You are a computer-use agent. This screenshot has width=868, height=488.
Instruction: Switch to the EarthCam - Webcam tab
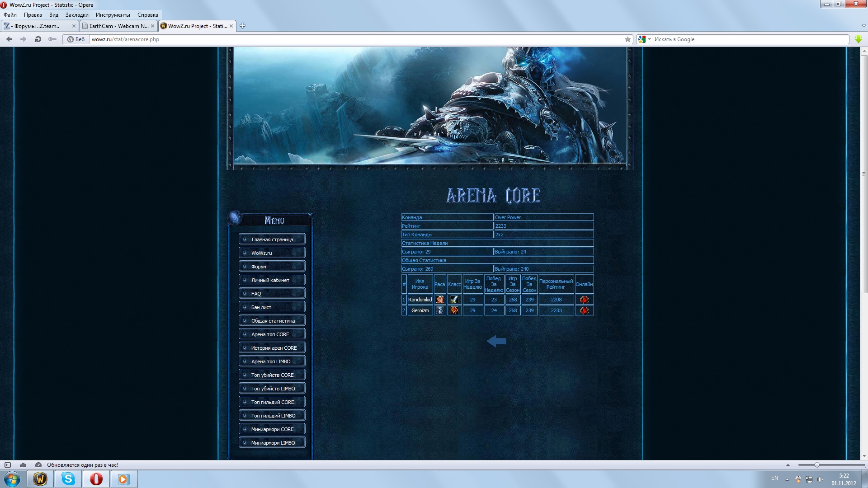click(118, 26)
